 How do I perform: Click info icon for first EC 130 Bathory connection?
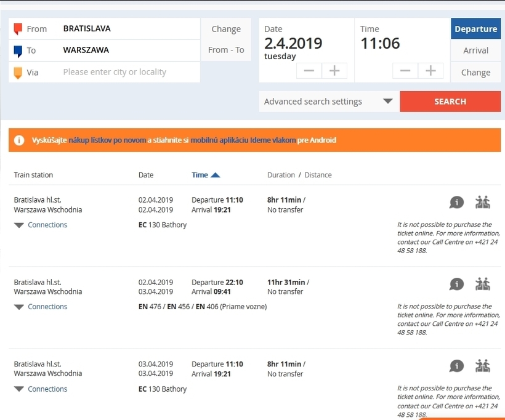(x=456, y=203)
